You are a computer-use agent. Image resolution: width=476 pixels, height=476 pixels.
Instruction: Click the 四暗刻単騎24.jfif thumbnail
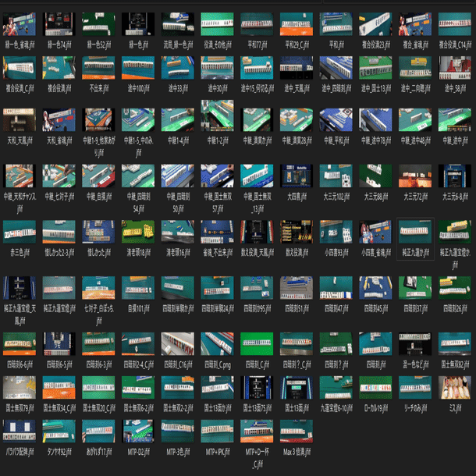click(217, 288)
